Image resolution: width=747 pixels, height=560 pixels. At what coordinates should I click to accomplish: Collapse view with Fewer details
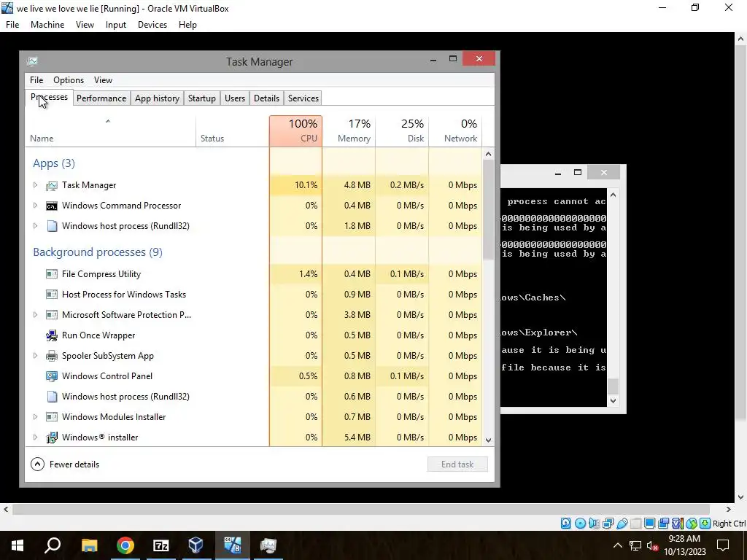click(65, 464)
